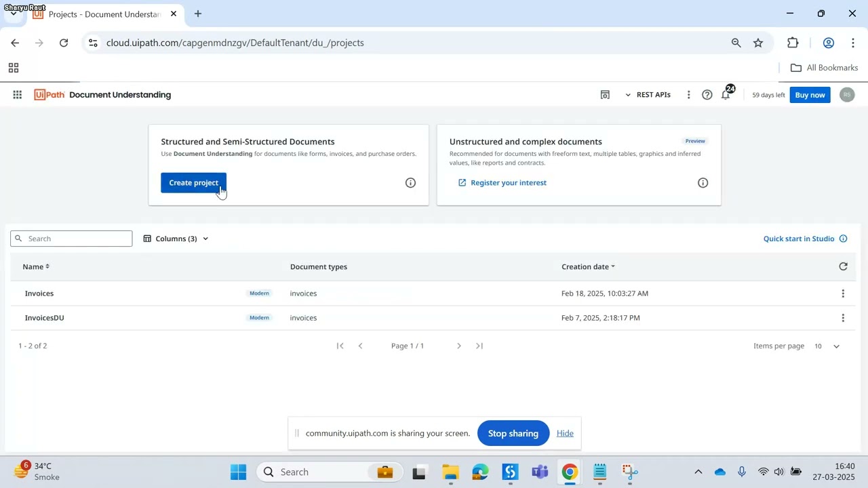Open Microsoft Edge from taskbar
Screen dimensions: 868x488
[x=480, y=472]
